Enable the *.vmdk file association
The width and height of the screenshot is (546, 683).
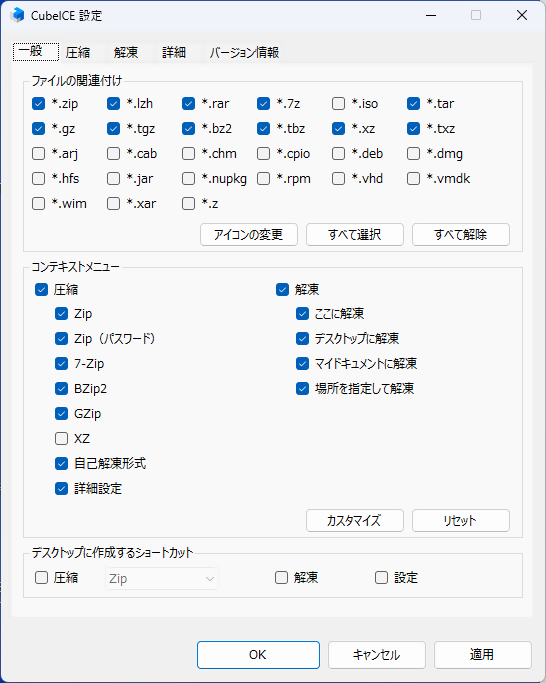click(413, 179)
